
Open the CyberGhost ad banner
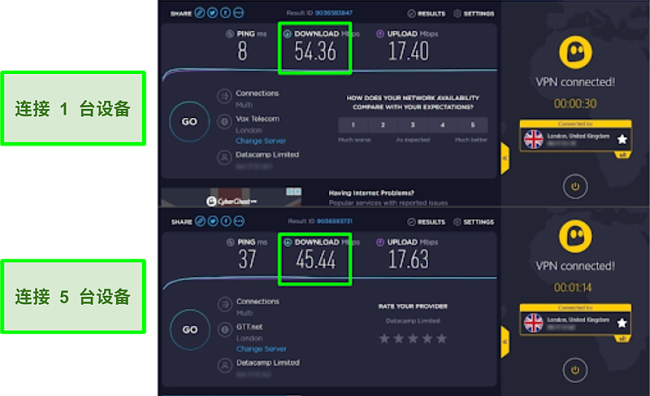tap(231, 197)
